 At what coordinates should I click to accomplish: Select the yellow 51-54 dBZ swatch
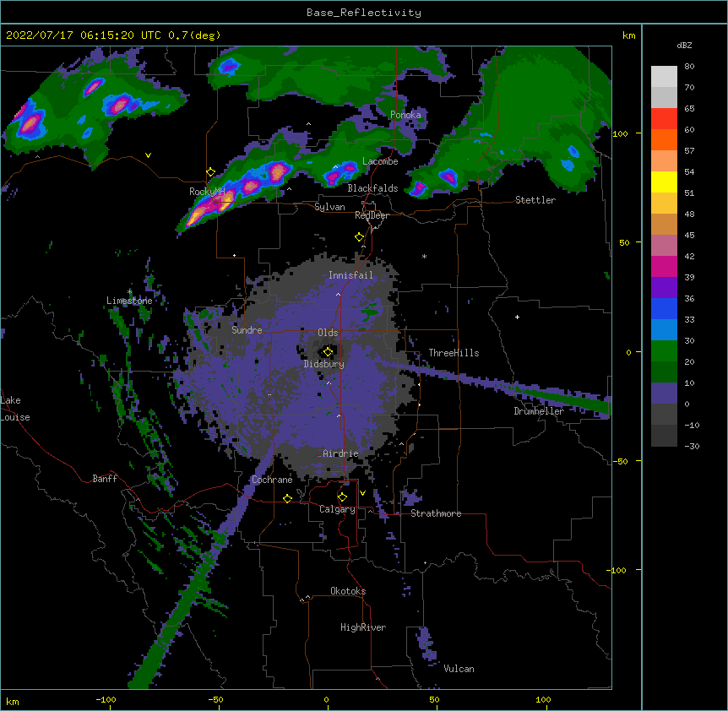click(664, 182)
